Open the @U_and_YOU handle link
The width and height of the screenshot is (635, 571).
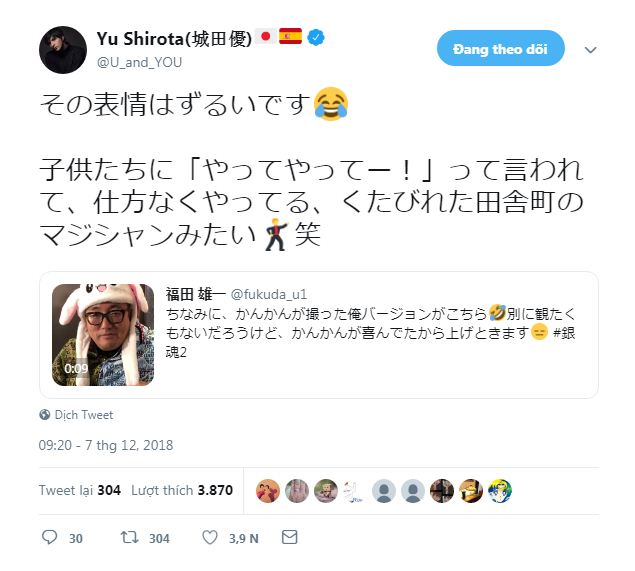(x=139, y=62)
